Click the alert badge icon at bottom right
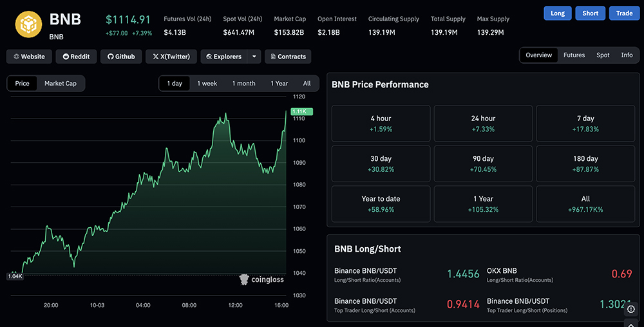644x327 pixels. [x=631, y=308]
